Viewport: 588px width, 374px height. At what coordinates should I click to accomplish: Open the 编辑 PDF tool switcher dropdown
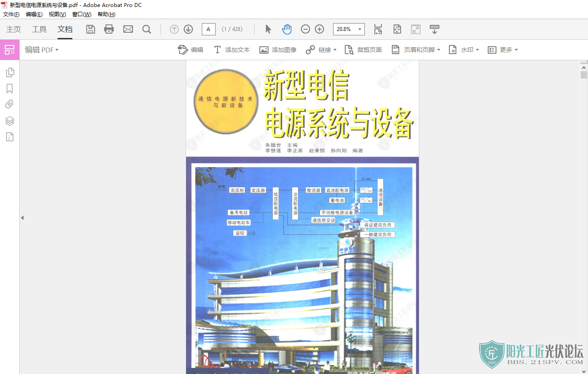pos(41,50)
